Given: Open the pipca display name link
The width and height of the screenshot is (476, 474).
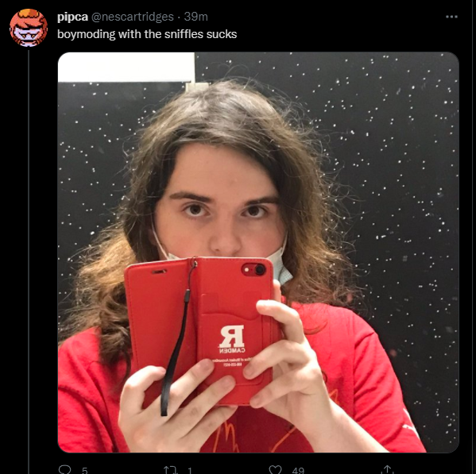Looking at the screenshot, I should pos(72,17).
